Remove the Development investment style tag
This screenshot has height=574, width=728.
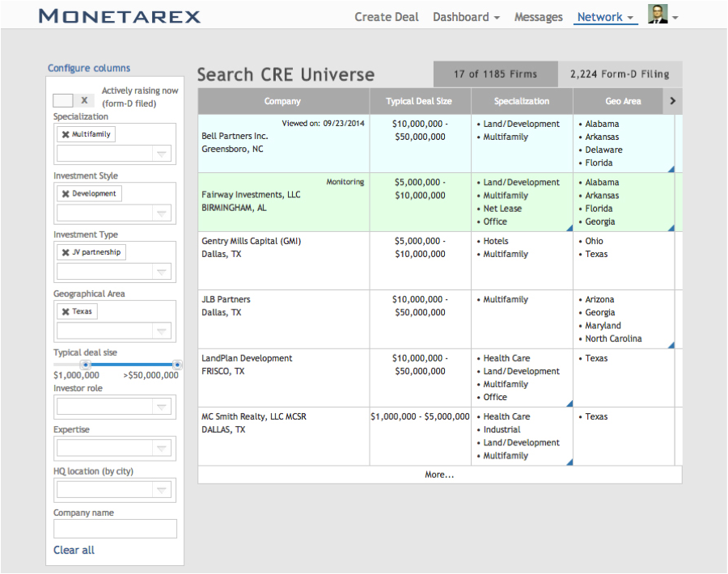point(66,194)
